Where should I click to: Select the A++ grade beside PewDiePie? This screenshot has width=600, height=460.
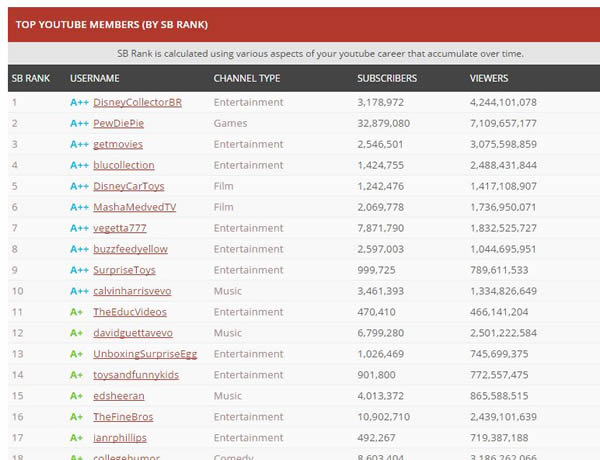(x=79, y=124)
